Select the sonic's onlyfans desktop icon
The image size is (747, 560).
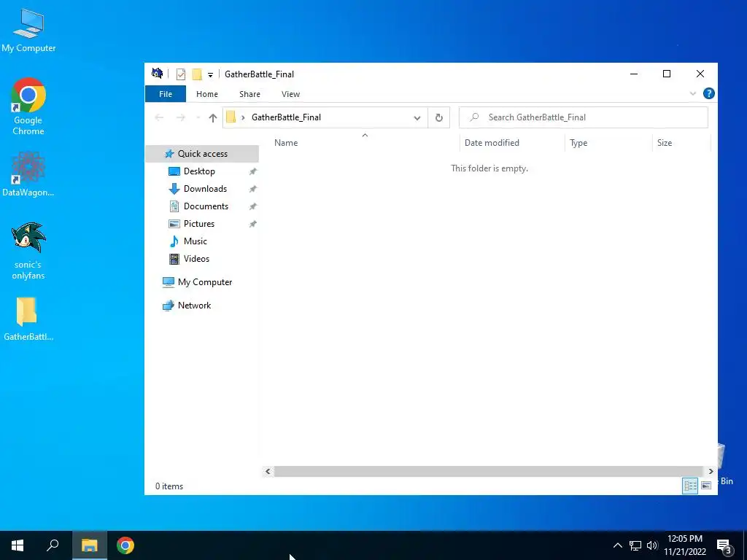(28, 251)
